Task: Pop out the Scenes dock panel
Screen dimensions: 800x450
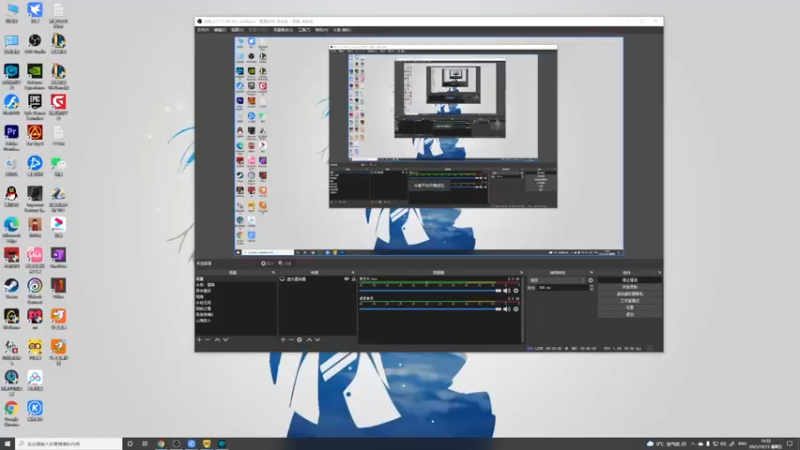Action: point(273,273)
